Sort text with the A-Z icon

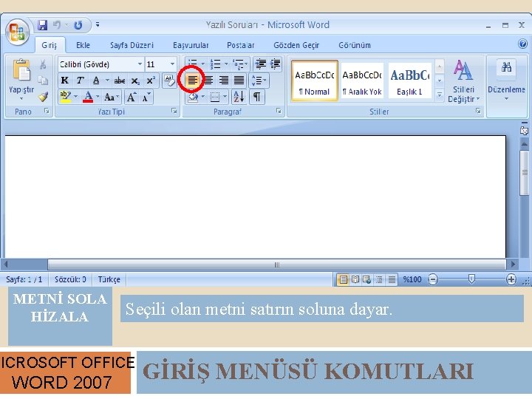(x=239, y=98)
